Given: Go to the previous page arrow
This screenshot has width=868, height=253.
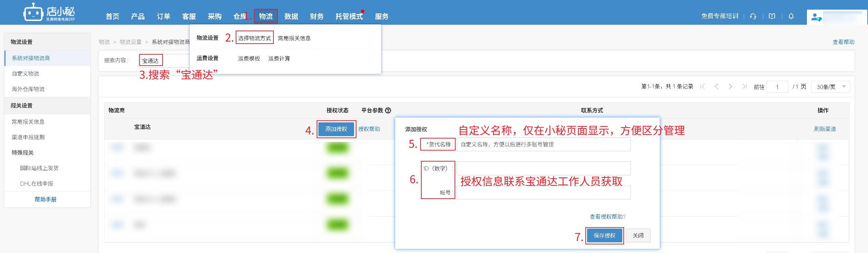Looking at the screenshot, I should click(716, 87).
